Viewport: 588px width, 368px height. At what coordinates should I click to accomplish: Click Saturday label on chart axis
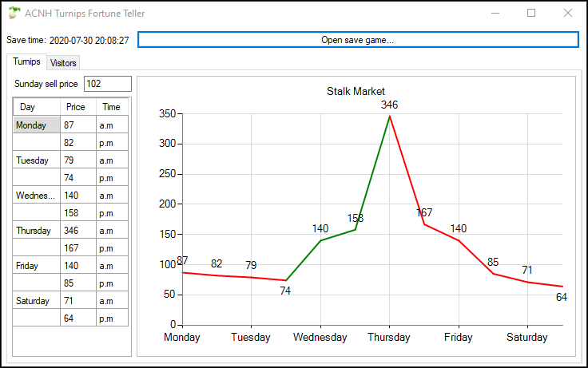(x=526, y=337)
